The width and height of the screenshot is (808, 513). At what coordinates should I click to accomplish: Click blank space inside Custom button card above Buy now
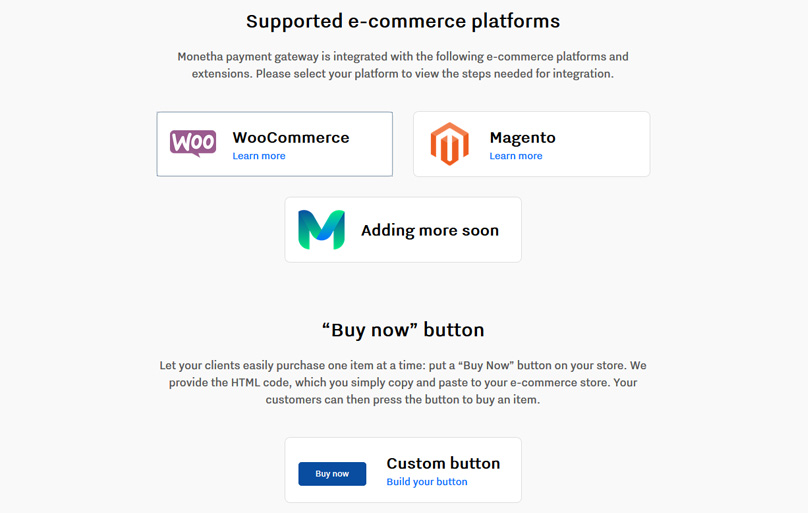(332, 450)
